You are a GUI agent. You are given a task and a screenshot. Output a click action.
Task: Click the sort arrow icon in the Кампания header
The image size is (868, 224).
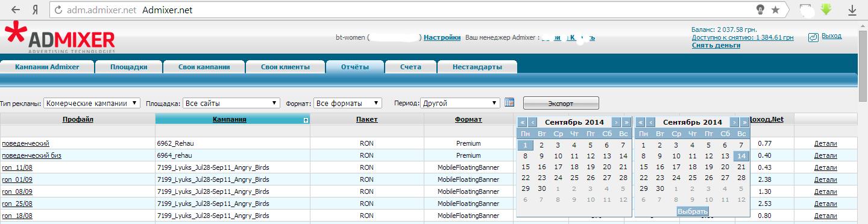306,120
